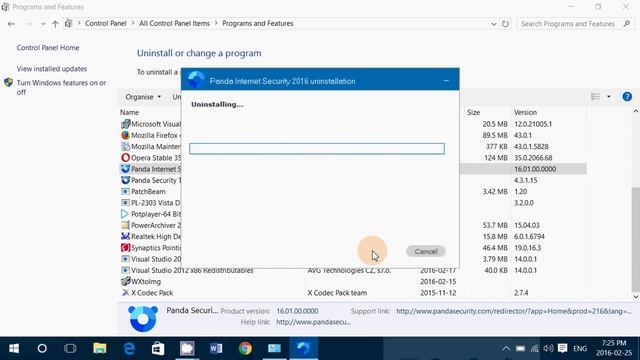Go back with the back arrow
This screenshot has width=640, height=360.
(x=11, y=24)
